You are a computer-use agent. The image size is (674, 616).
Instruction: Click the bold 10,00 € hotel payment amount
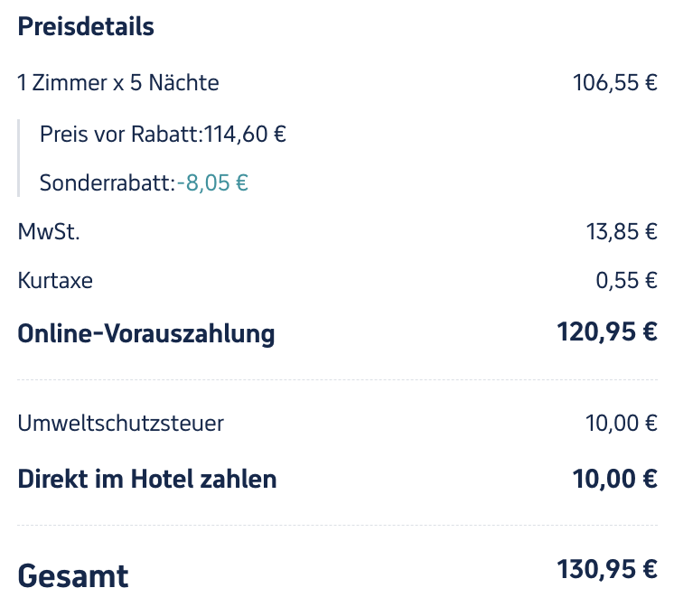pos(614,479)
